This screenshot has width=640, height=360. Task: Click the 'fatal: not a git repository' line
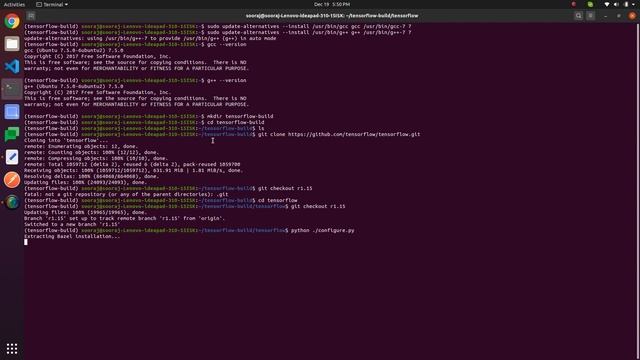[126, 194]
